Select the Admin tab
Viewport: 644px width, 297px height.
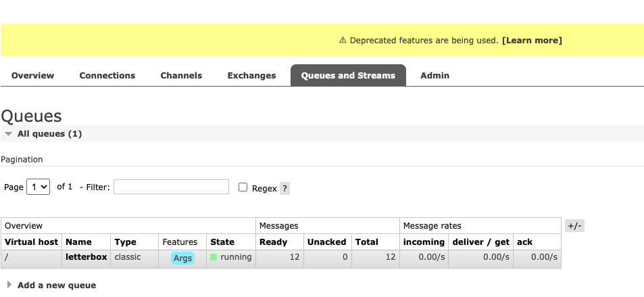(x=435, y=76)
